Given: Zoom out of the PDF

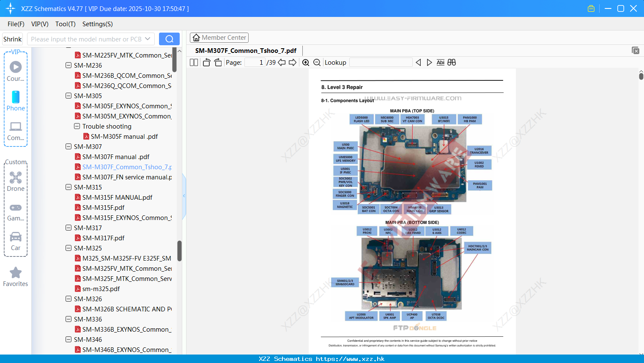Looking at the screenshot, I should (x=317, y=63).
